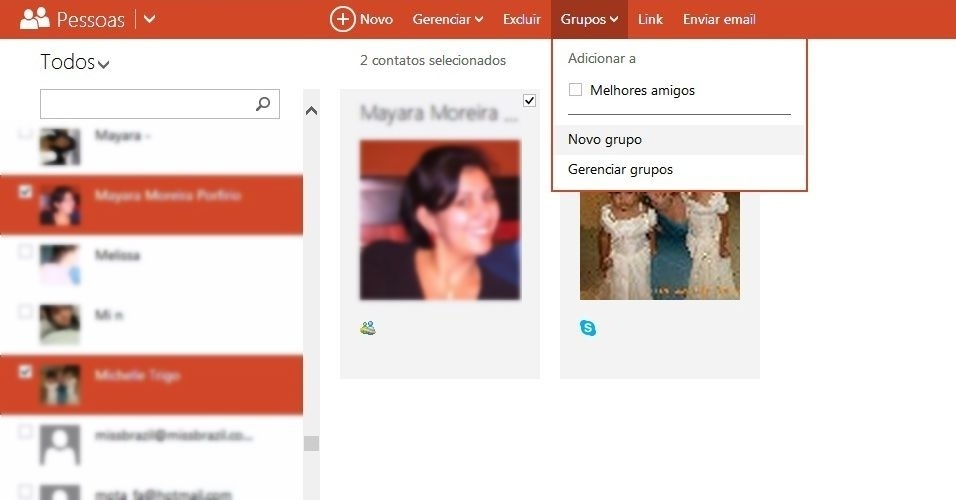Viewport: 956px width, 500px height.
Task: Collapse the Grupos dropdown
Action: tap(589, 19)
